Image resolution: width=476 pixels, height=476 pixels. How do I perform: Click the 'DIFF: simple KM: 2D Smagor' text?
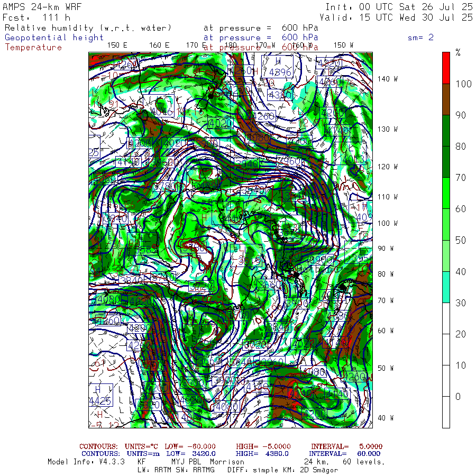tap(282, 470)
